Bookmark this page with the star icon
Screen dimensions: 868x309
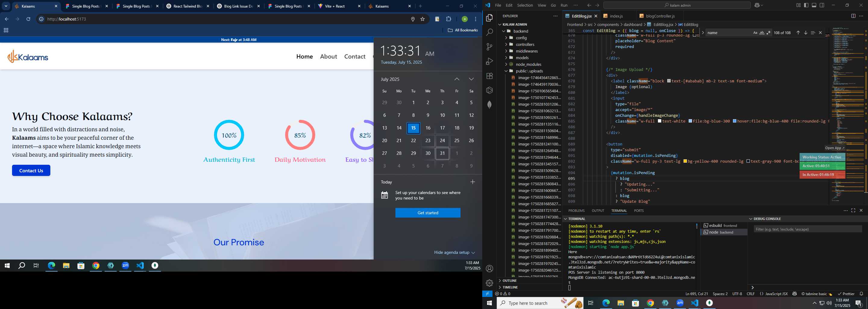click(423, 19)
